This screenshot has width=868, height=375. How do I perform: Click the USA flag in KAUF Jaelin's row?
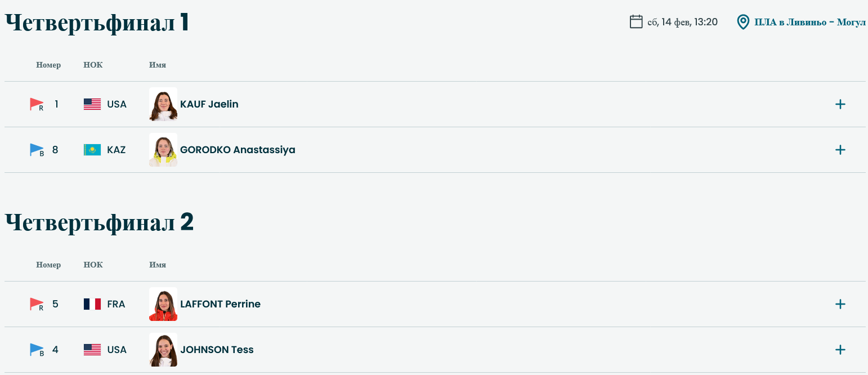pyautogui.click(x=92, y=104)
